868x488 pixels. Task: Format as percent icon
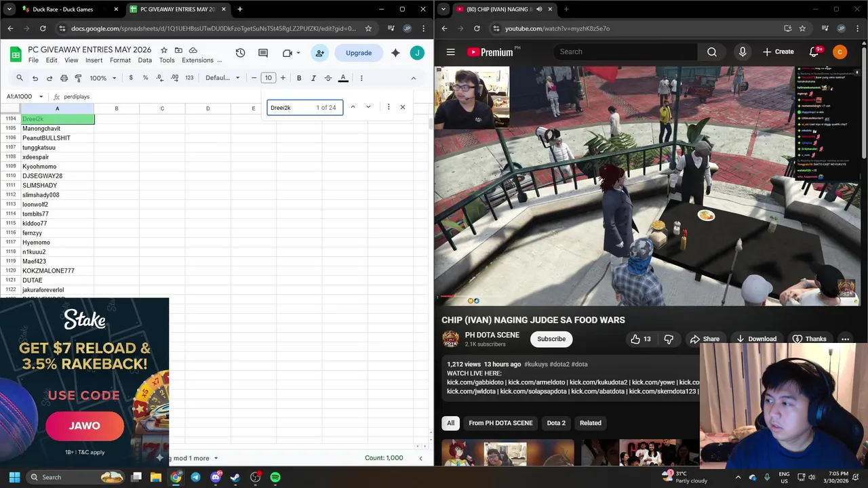145,78
